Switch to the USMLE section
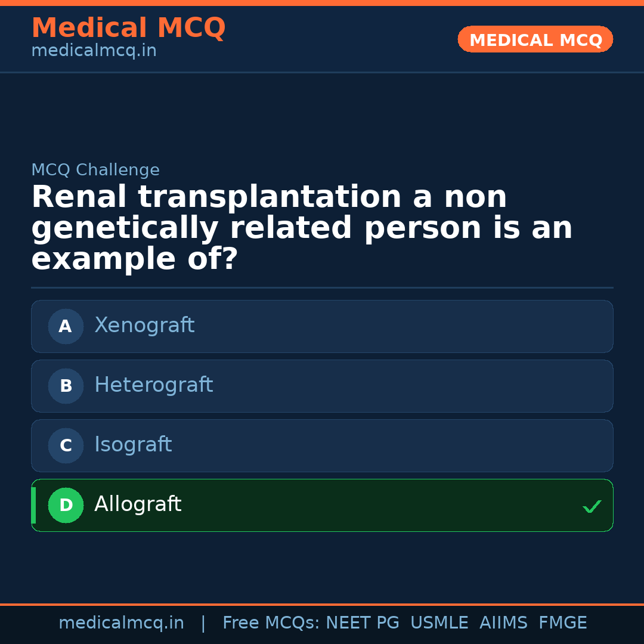This screenshot has height=644, width=644. pyautogui.click(x=439, y=622)
